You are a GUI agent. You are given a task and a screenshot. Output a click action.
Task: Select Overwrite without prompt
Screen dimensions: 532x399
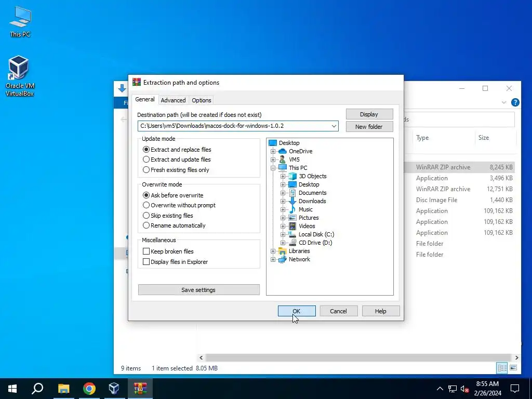point(179,205)
